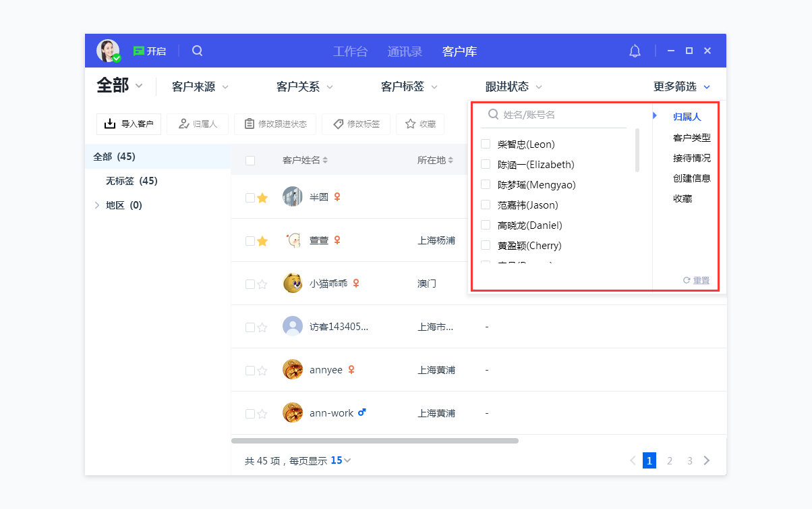Expand the 地区 (0) tree node

[x=97, y=205]
